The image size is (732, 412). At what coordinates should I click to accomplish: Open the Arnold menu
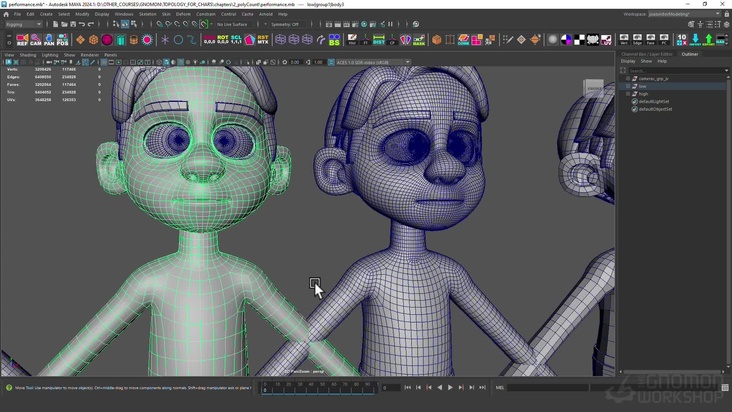pyautogui.click(x=266, y=14)
